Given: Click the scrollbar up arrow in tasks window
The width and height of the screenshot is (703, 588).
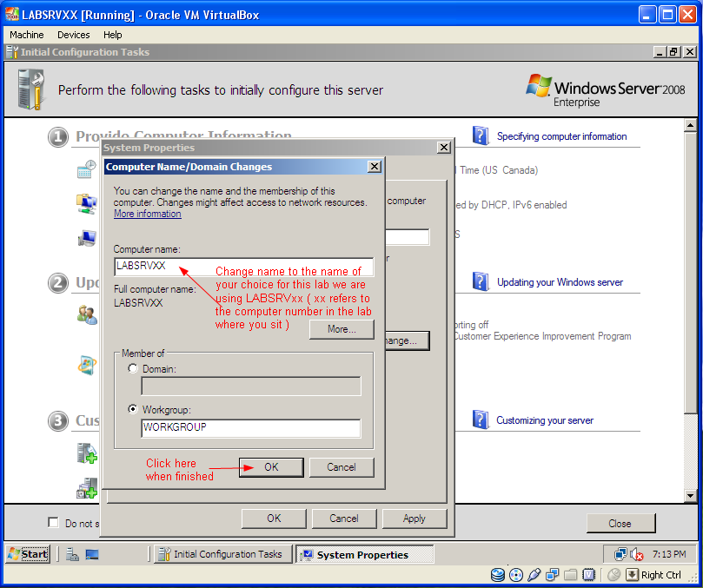Looking at the screenshot, I should [x=691, y=125].
